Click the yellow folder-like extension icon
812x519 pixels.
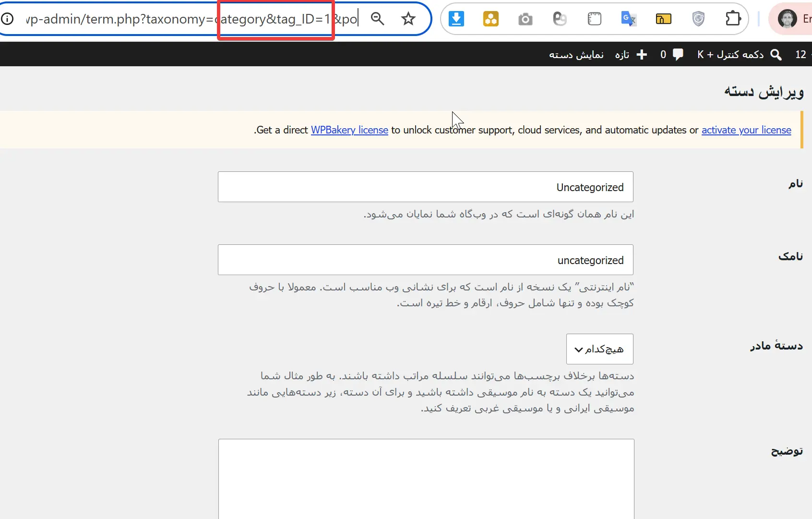click(664, 19)
